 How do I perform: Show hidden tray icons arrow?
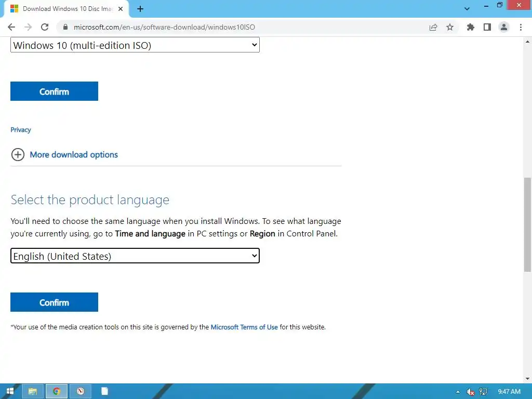(x=458, y=392)
